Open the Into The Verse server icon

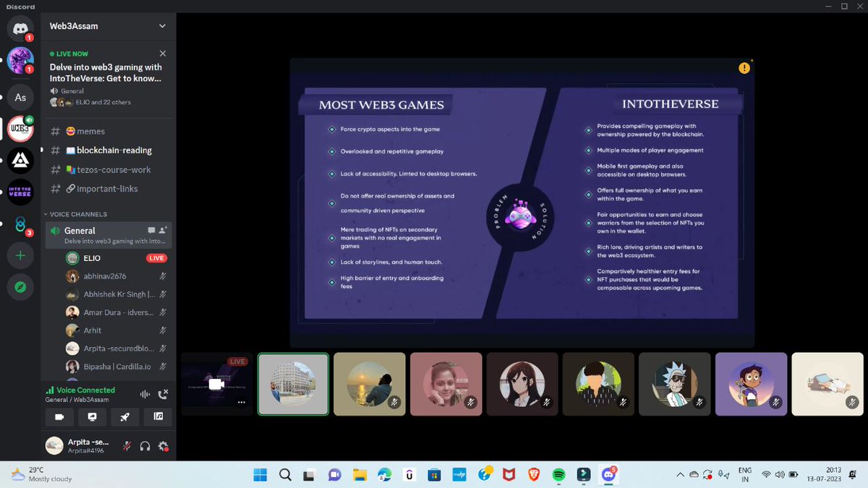coord(20,192)
